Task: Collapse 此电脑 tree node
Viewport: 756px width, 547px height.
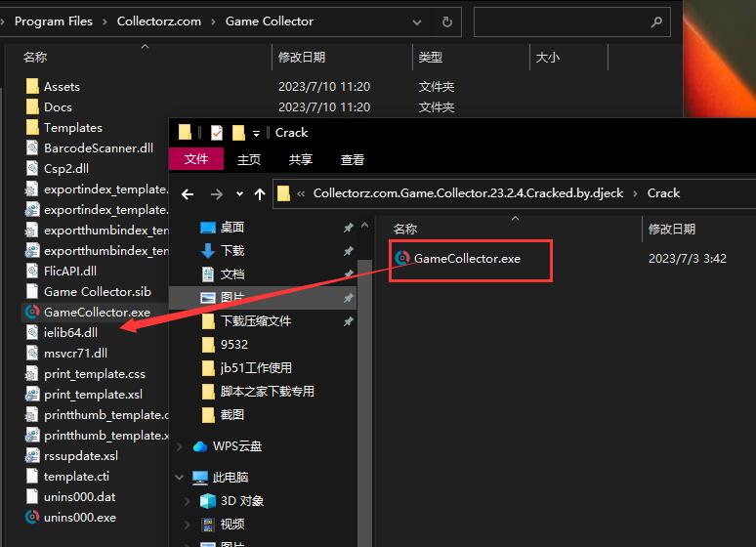Action: 180,477
